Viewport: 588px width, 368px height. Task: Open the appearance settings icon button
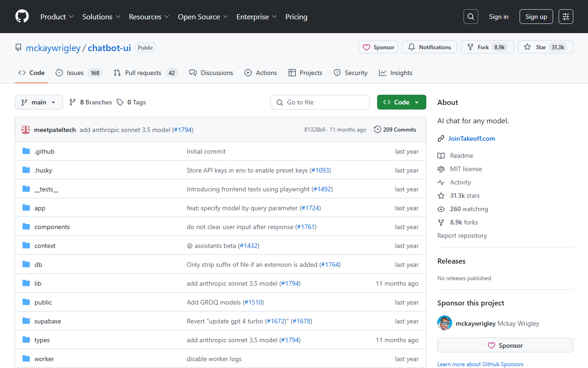click(566, 17)
